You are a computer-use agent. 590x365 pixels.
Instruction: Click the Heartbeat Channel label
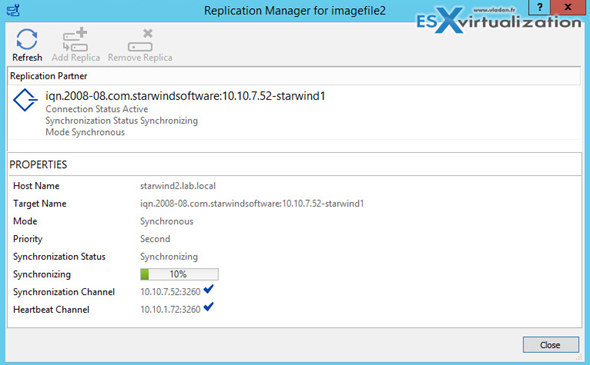[x=51, y=310]
